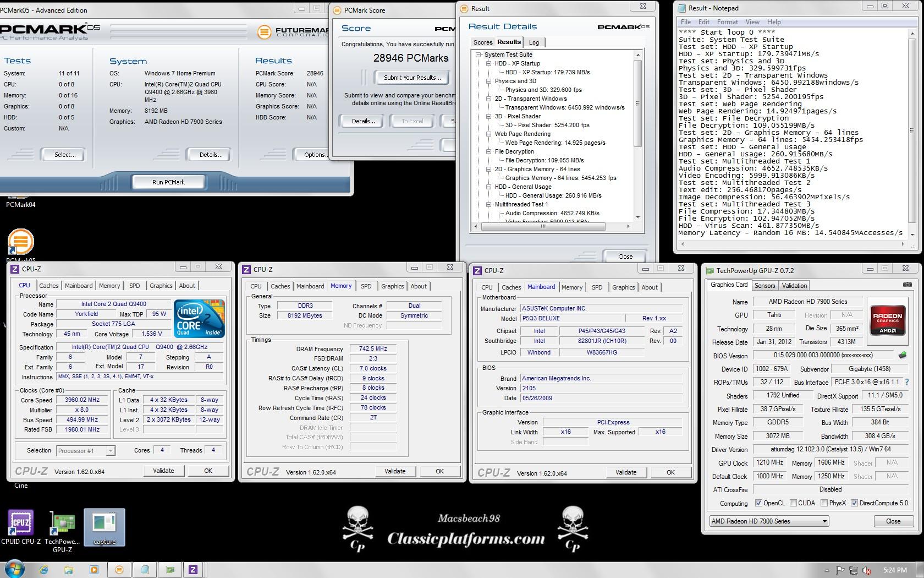Image resolution: width=924 pixels, height=578 pixels.
Task: Switch to Notepad taskbar button
Action: (145, 570)
